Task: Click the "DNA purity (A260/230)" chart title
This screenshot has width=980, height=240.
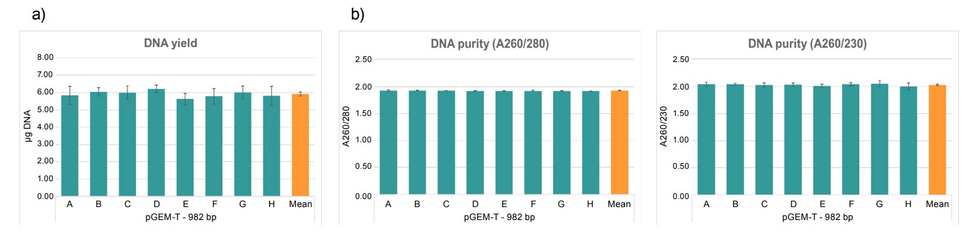Action: click(x=807, y=44)
